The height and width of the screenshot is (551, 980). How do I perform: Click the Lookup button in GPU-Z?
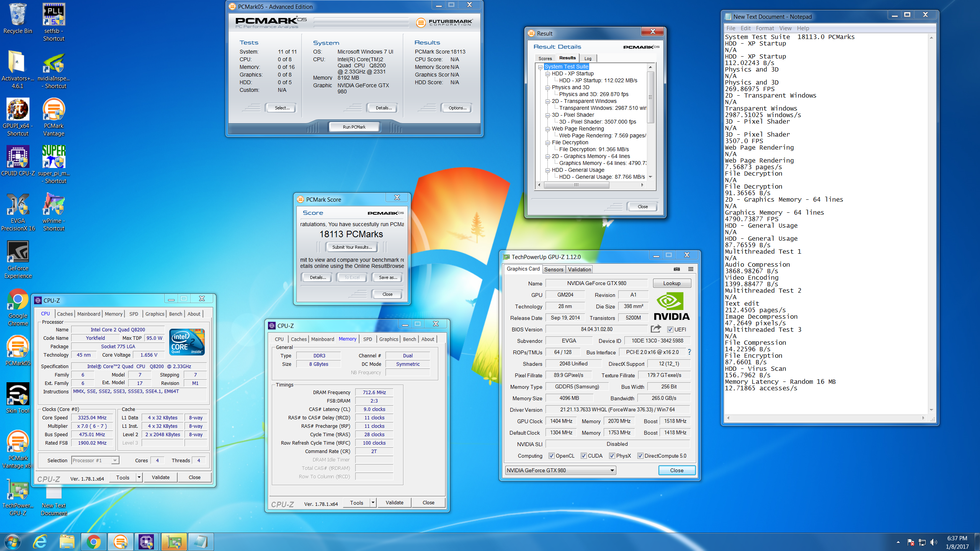click(672, 283)
